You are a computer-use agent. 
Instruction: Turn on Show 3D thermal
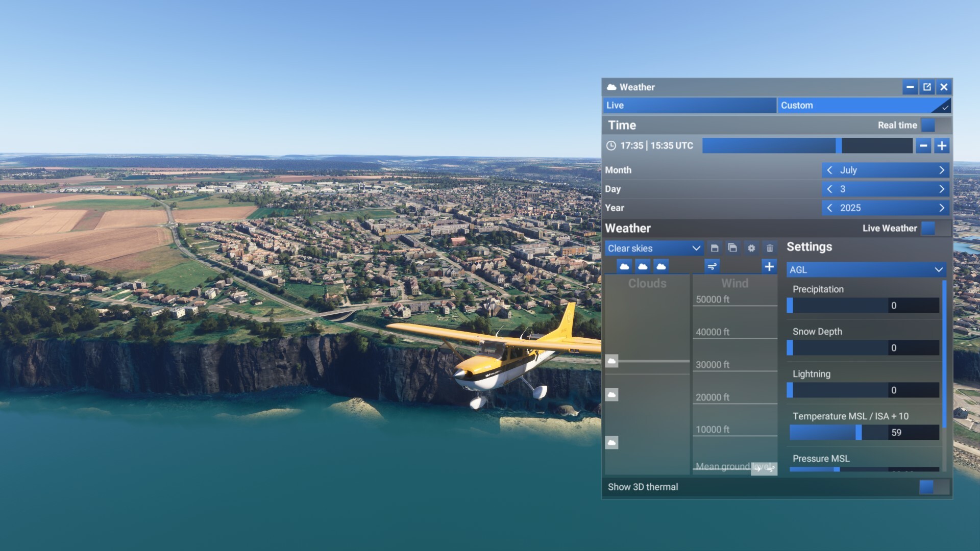click(934, 487)
